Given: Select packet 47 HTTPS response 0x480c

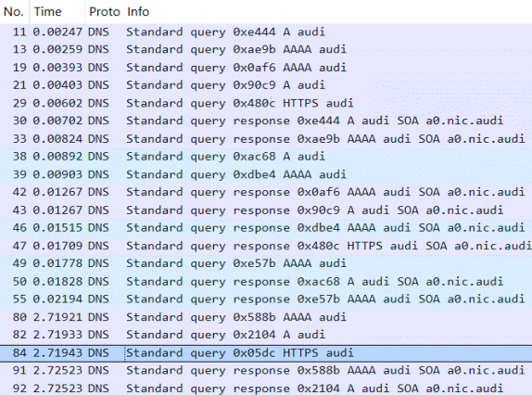Looking at the screenshot, I should point(266,246).
